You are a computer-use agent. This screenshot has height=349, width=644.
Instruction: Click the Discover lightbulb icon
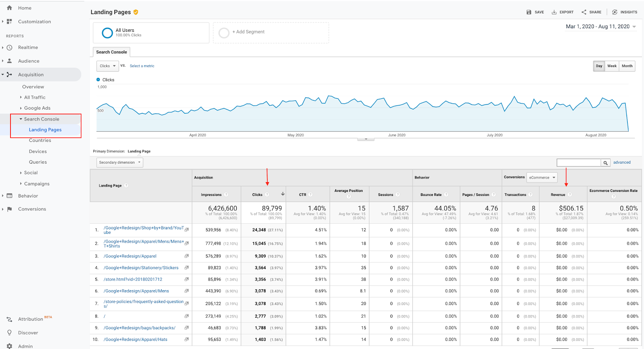[10, 332]
